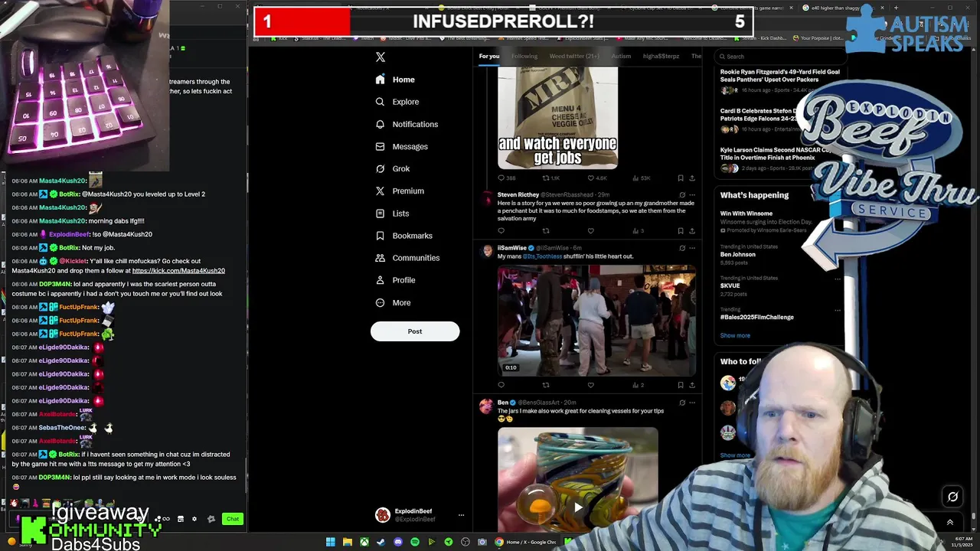Open the Weed twitter (21+) tab
The width and height of the screenshot is (980, 551).
tap(574, 56)
